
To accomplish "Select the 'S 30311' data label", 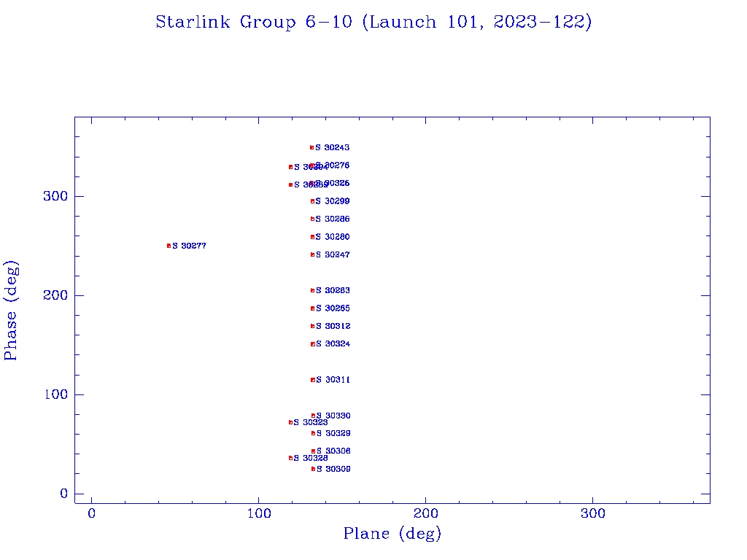I will pos(333,380).
